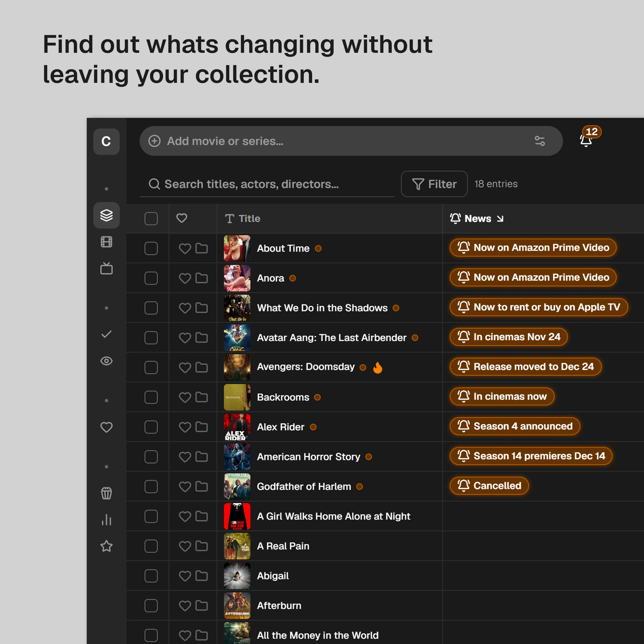This screenshot has height=644, width=644.
Task: Add About Time to a folder
Action: pyautogui.click(x=201, y=248)
